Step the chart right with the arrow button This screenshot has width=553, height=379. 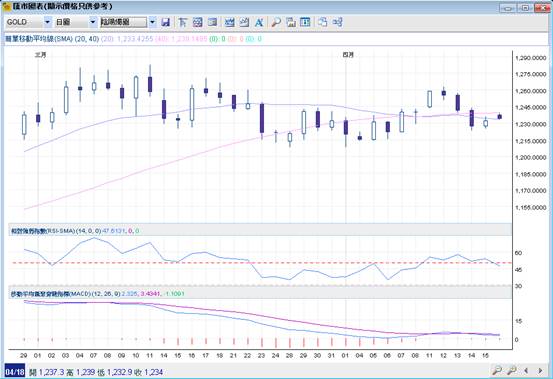[540, 371]
